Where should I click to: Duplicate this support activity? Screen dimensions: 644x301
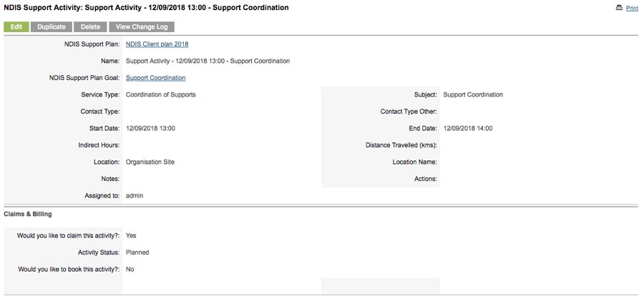52,26
